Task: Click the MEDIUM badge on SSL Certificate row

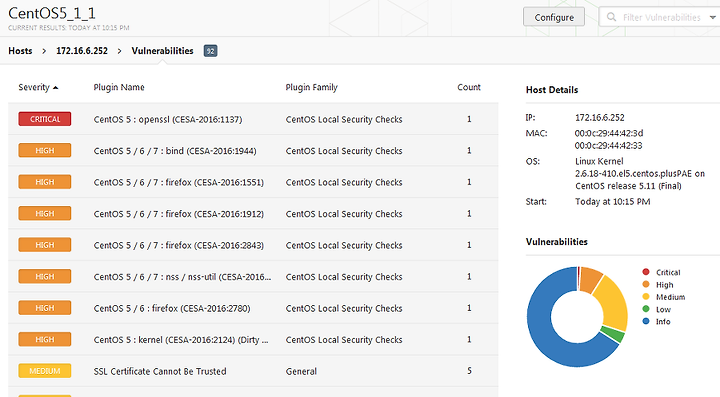Action: [x=45, y=371]
